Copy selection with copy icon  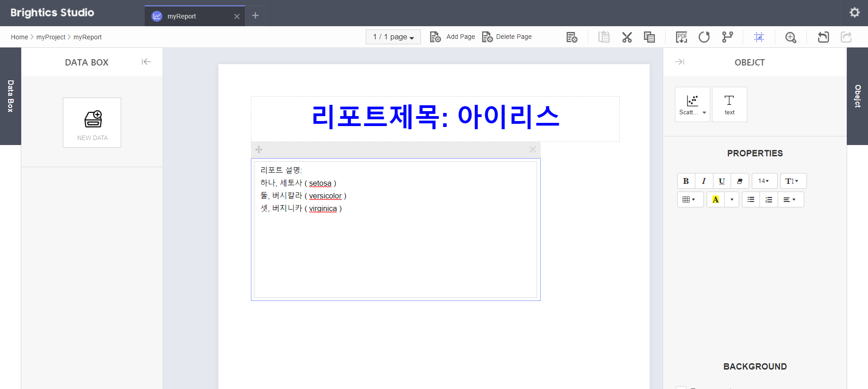point(650,37)
